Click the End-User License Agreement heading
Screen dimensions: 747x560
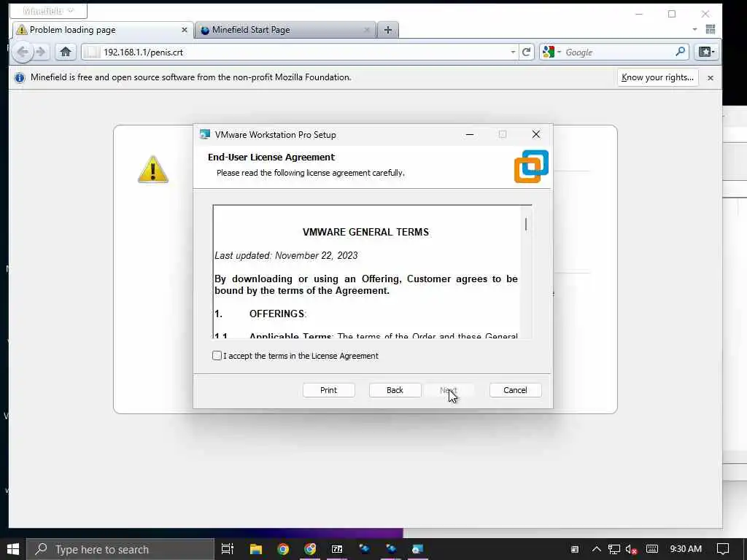(271, 157)
